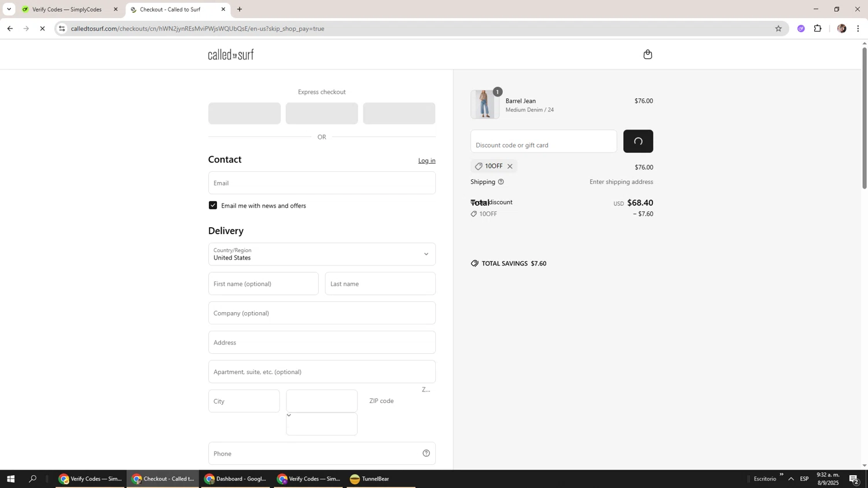Open Dashboard Google Chrome taskbar window
Viewport: 868px width, 488px height.
[236, 479]
